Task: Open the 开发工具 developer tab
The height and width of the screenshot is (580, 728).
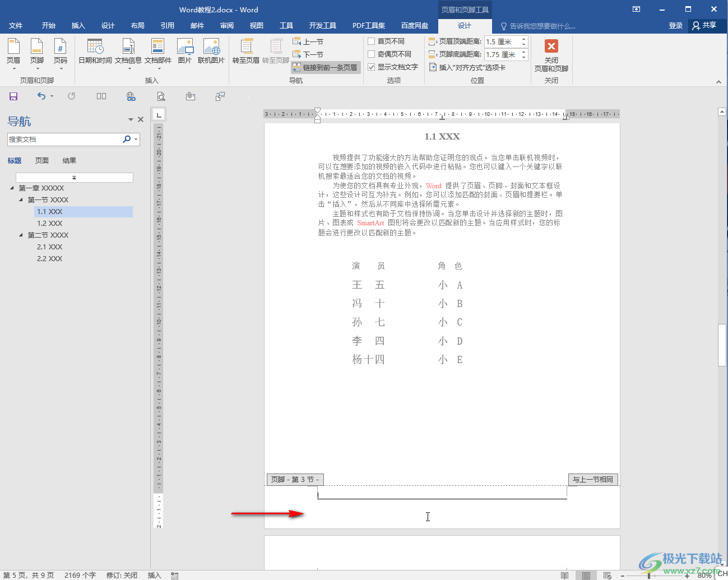Action: pos(323,26)
